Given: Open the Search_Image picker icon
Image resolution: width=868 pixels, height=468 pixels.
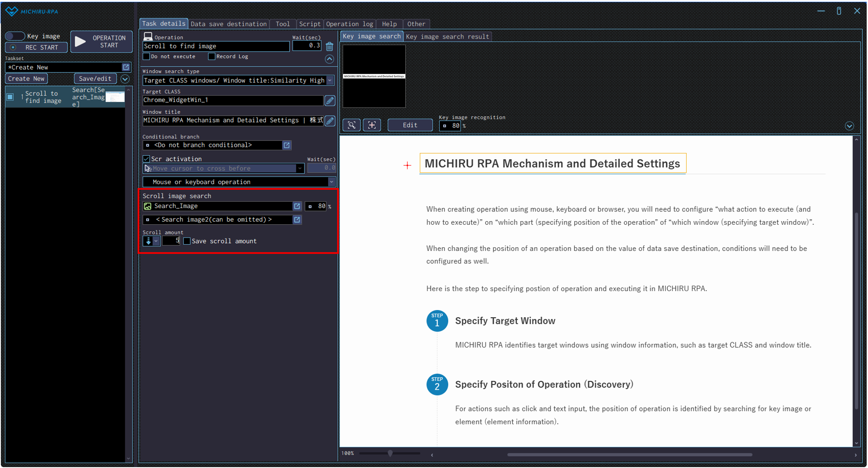Looking at the screenshot, I should tap(297, 206).
